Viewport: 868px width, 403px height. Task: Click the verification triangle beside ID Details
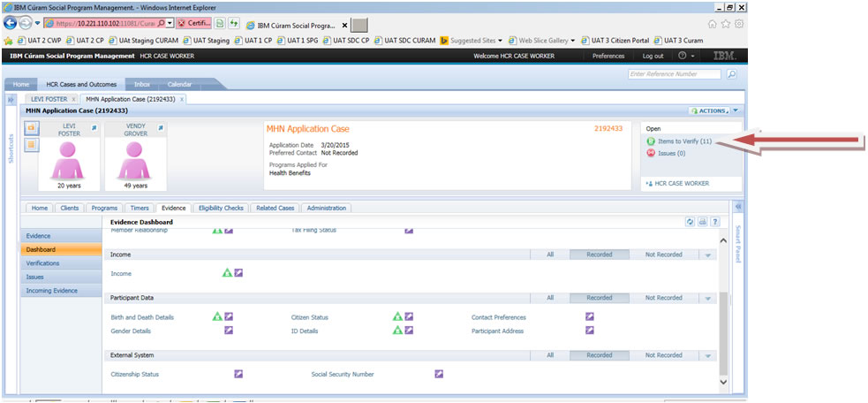click(x=397, y=330)
